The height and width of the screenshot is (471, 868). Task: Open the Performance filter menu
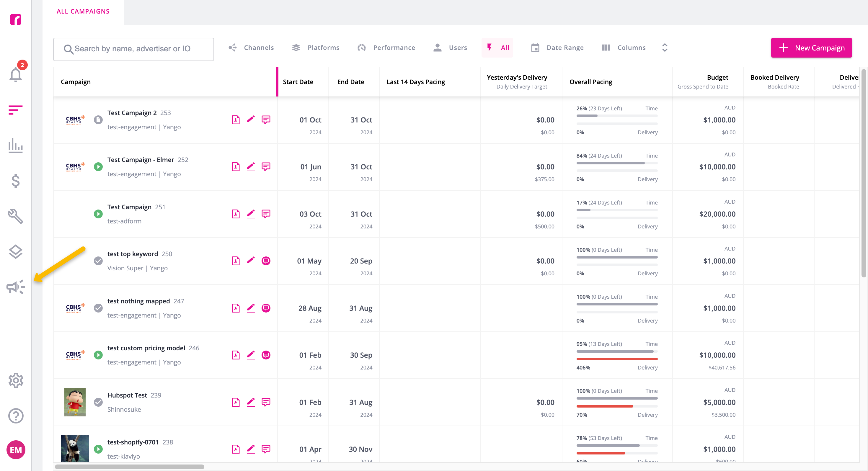click(386, 48)
